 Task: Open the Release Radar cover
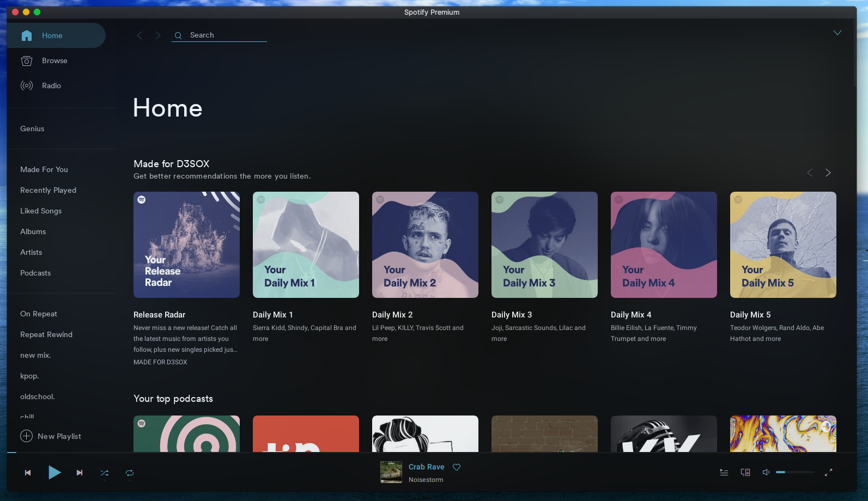click(186, 245)
